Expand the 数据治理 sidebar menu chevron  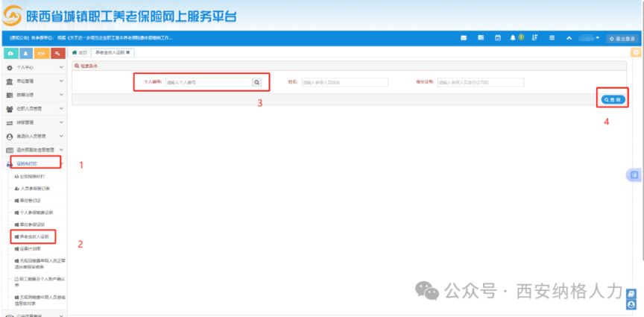click(62, 95)
